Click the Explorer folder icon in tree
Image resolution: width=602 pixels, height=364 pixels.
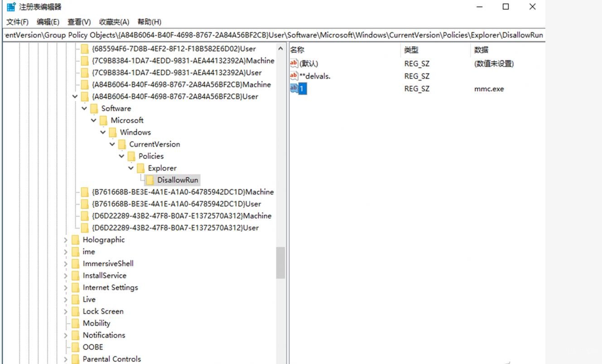(141, 168)
